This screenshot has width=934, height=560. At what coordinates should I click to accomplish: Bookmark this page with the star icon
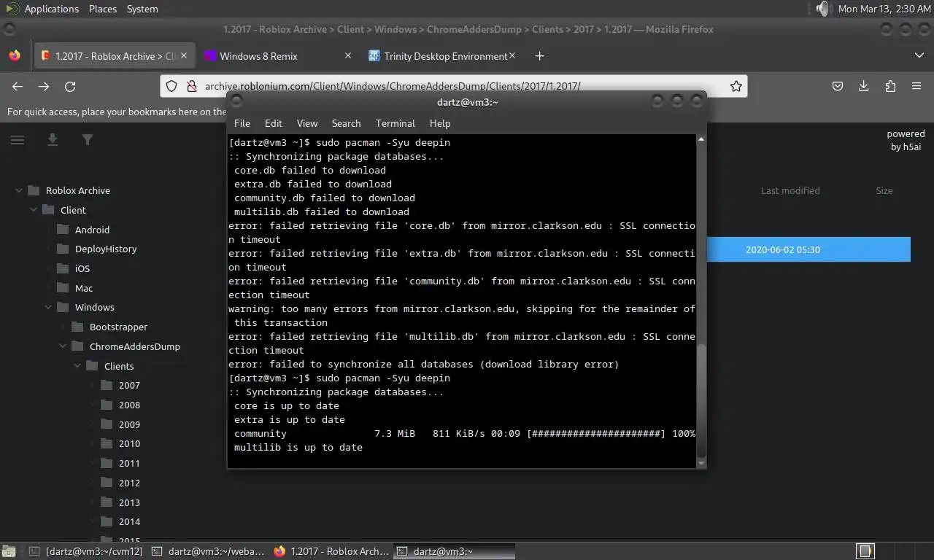pyautogui.click(x=736, y=86)
